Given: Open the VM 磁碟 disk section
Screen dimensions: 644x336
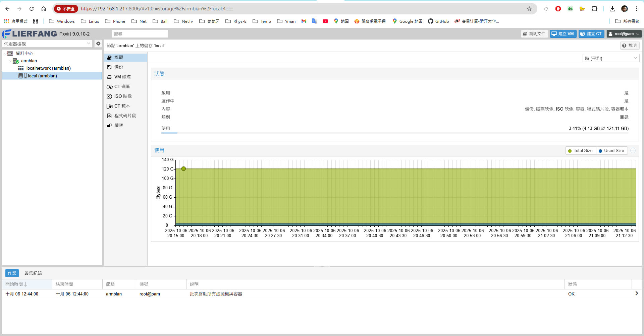Looking at the screenshot, I should tap(122, 77).
